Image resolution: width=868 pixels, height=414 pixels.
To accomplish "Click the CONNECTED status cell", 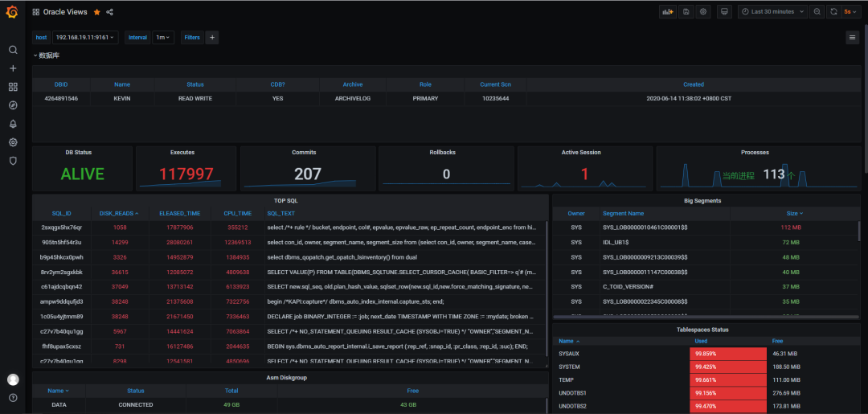I will pyautogui.click(x=136, y=404).
